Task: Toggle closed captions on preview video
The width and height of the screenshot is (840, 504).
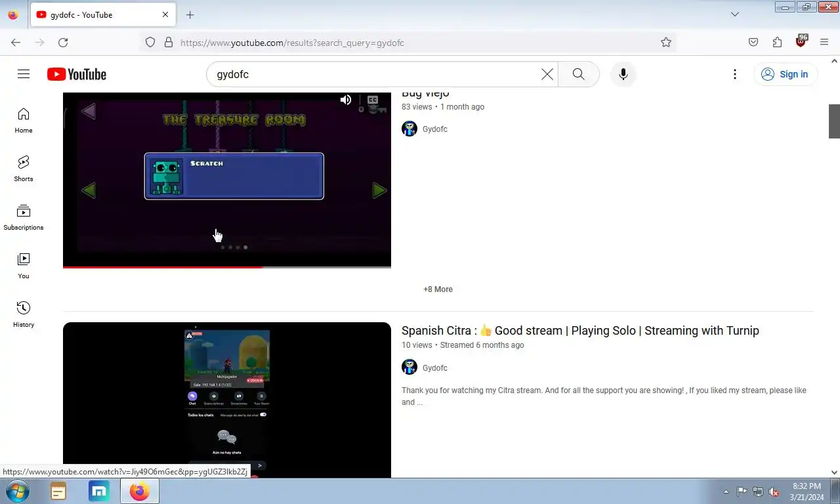Action: click(x=373, y=100)
